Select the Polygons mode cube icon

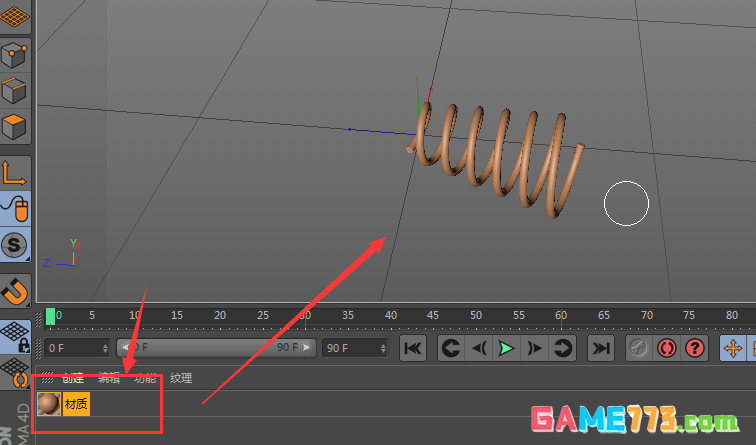tap(14, 128)
